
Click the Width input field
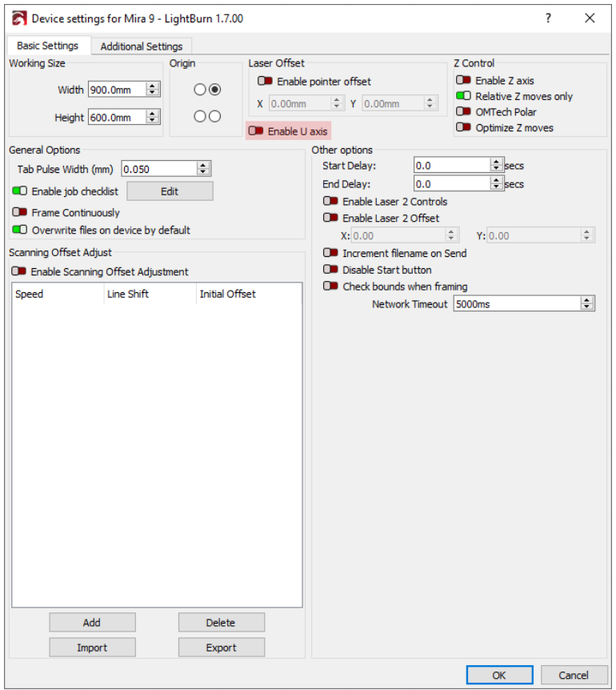click(x=118, y=90)
